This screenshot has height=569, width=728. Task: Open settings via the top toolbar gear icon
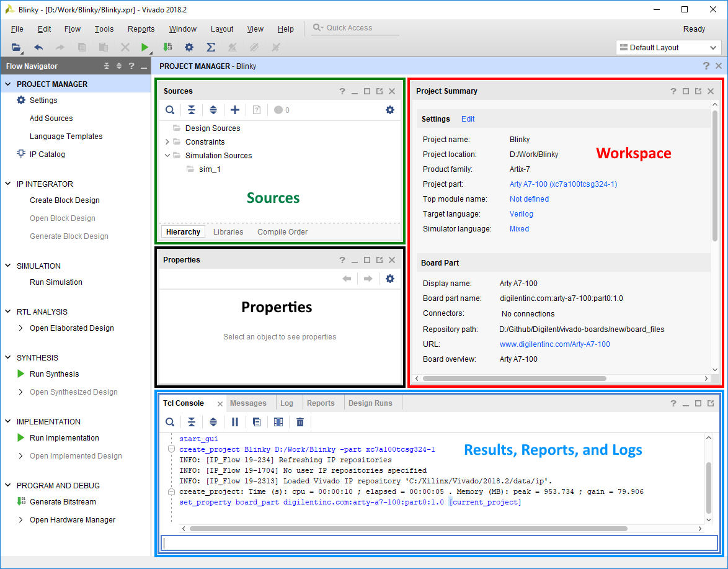point(189,47)
